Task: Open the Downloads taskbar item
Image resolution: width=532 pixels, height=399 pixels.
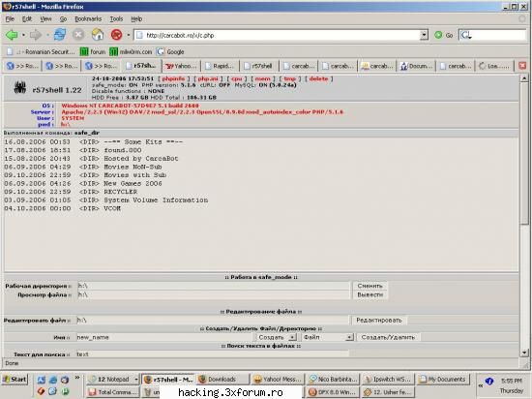Action: (x=222, y=380)
